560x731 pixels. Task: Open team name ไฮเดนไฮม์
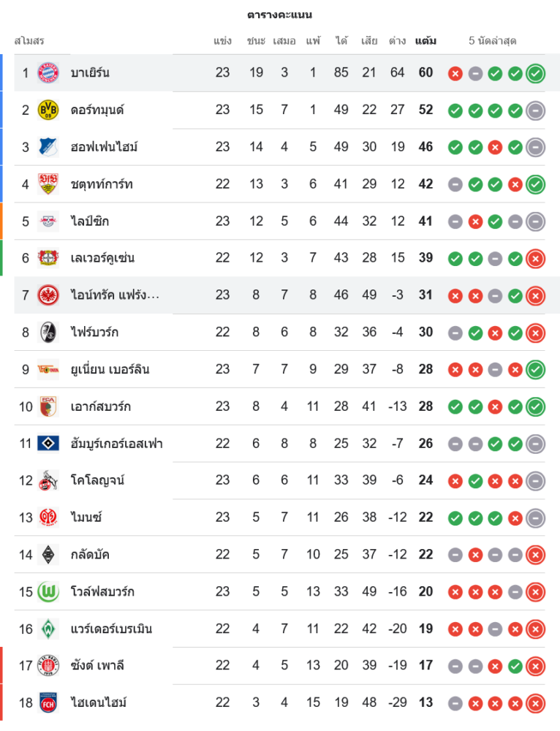click(99, 702)
